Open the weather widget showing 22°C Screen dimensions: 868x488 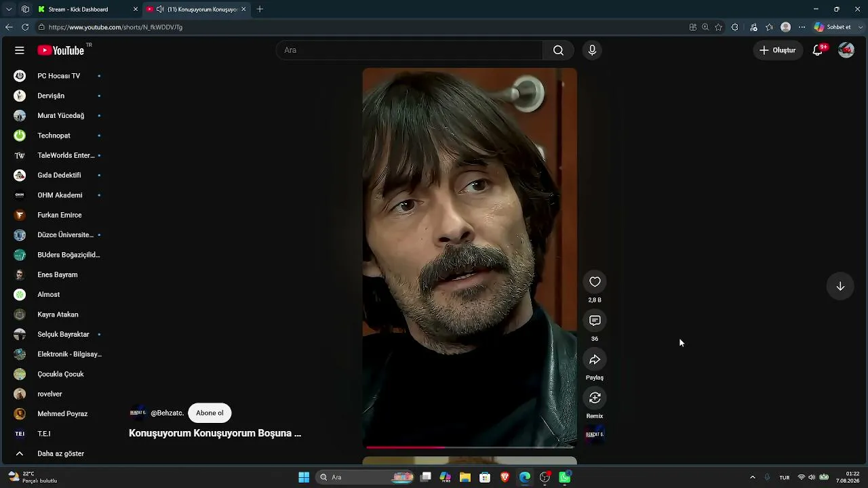[31, 477]
